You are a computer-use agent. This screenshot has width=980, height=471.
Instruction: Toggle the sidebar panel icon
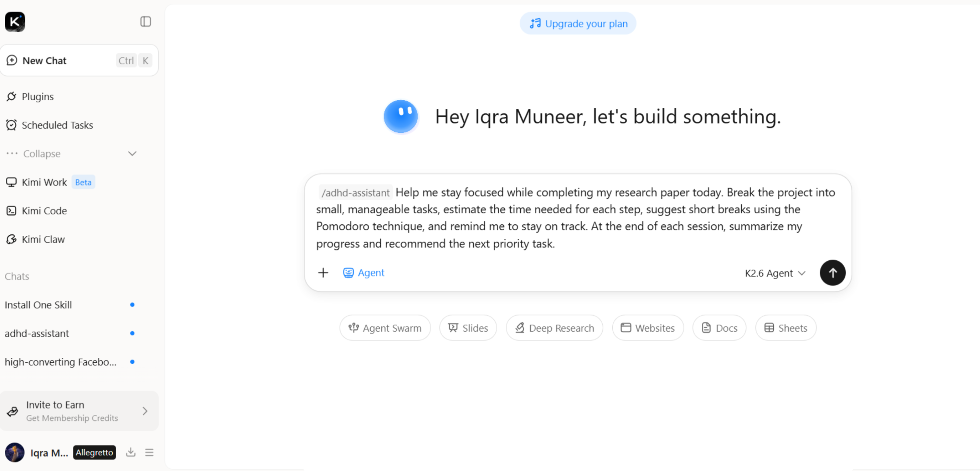145,22
